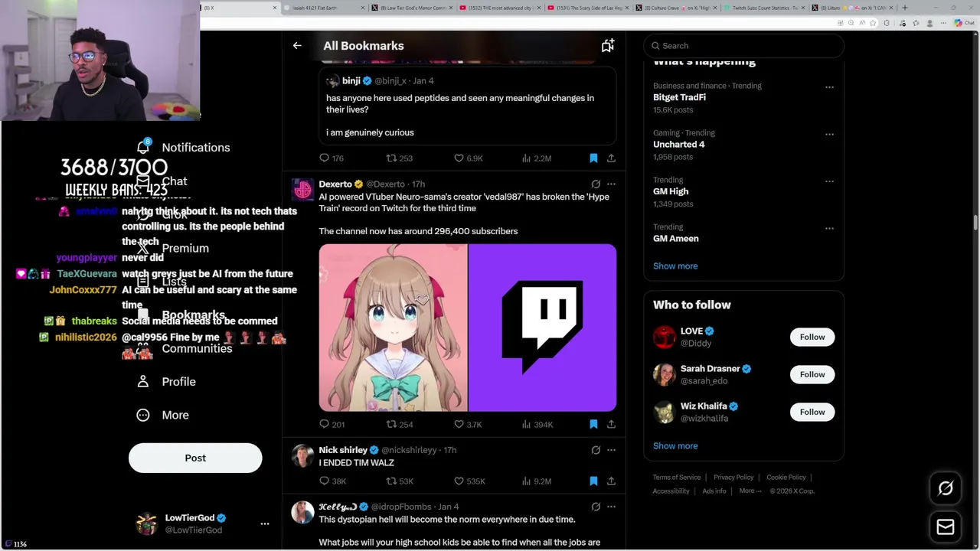Open the floating messages envelope button
Image resolution: width=980 pixels, height=551 pixels.
(946, 527)
